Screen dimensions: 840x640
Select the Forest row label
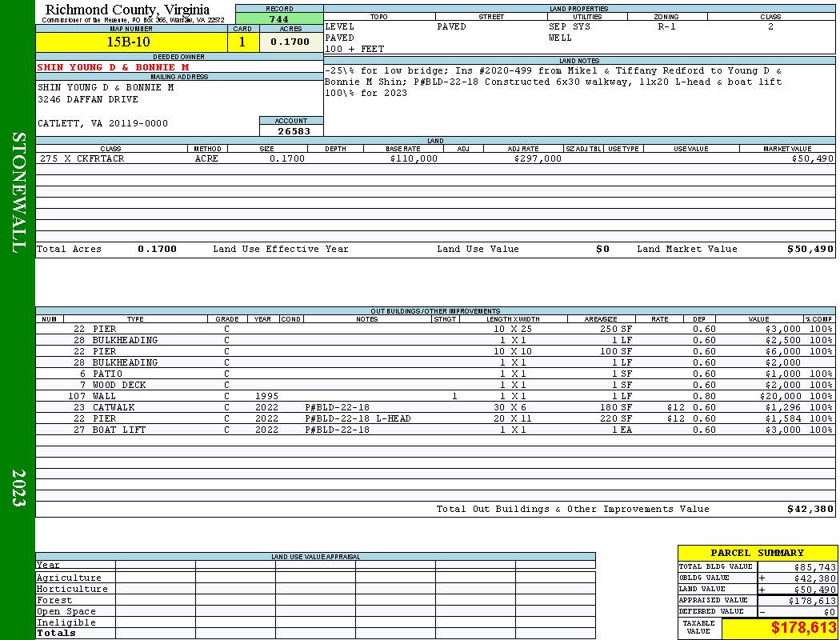(x=54, y=600)
